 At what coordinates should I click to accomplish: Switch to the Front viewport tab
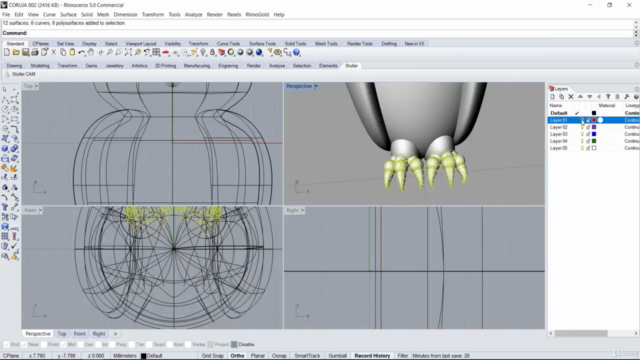(80, 334)
